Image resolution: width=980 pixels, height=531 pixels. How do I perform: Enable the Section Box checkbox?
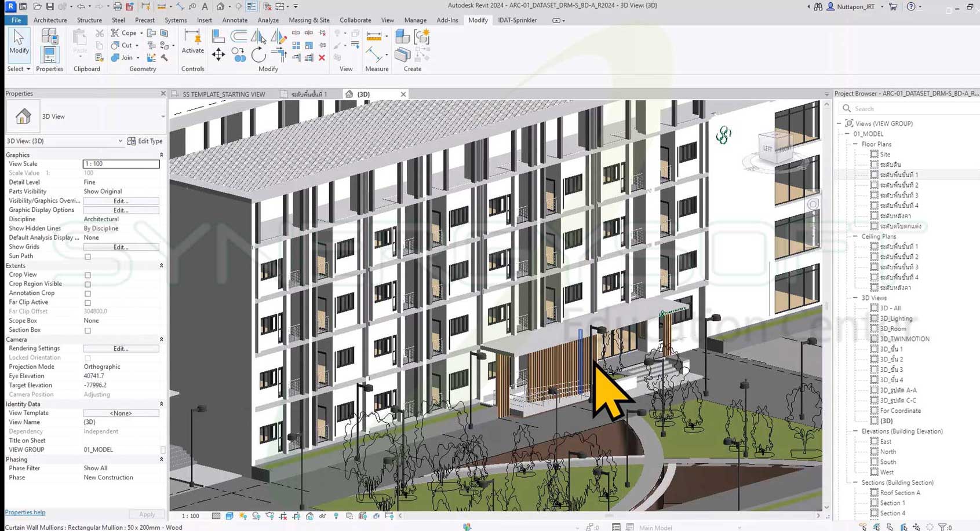(x=88, y=331)
